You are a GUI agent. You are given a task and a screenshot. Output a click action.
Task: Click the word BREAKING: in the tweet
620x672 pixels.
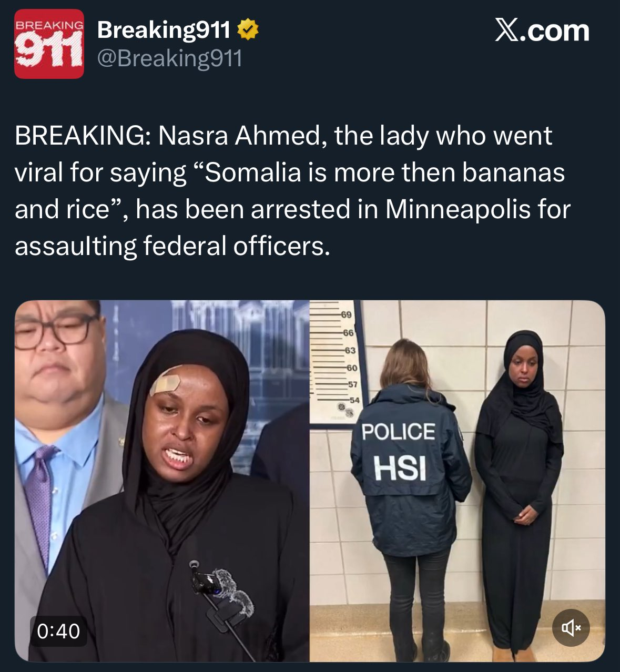82,136
